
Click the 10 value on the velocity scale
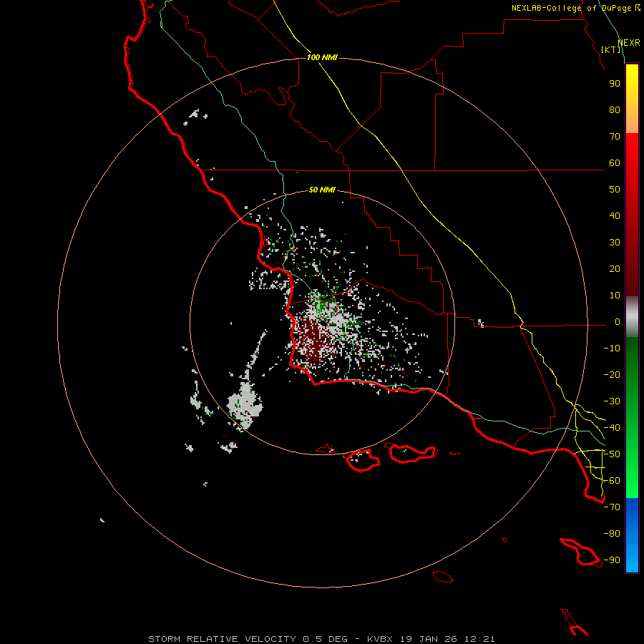[615, 296]
